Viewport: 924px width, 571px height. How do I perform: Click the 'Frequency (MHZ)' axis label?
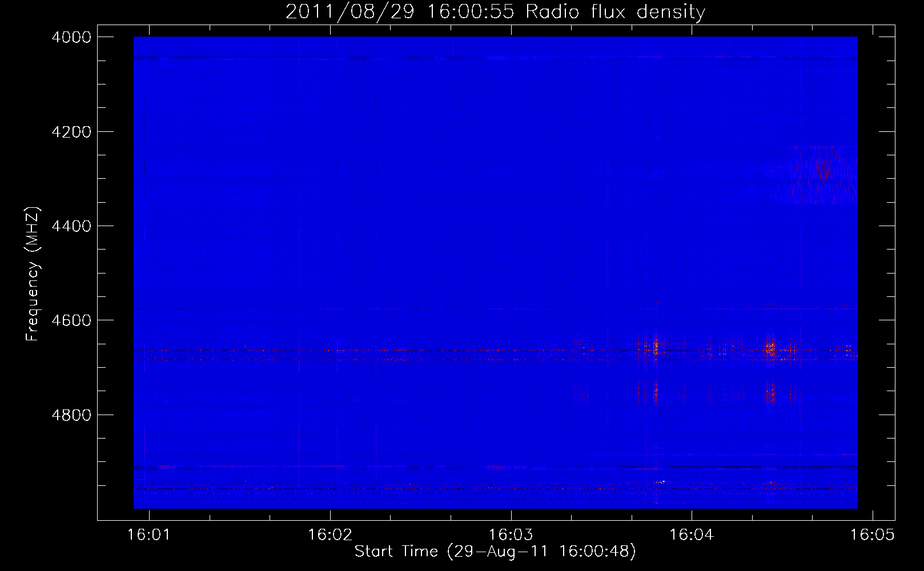33,274
